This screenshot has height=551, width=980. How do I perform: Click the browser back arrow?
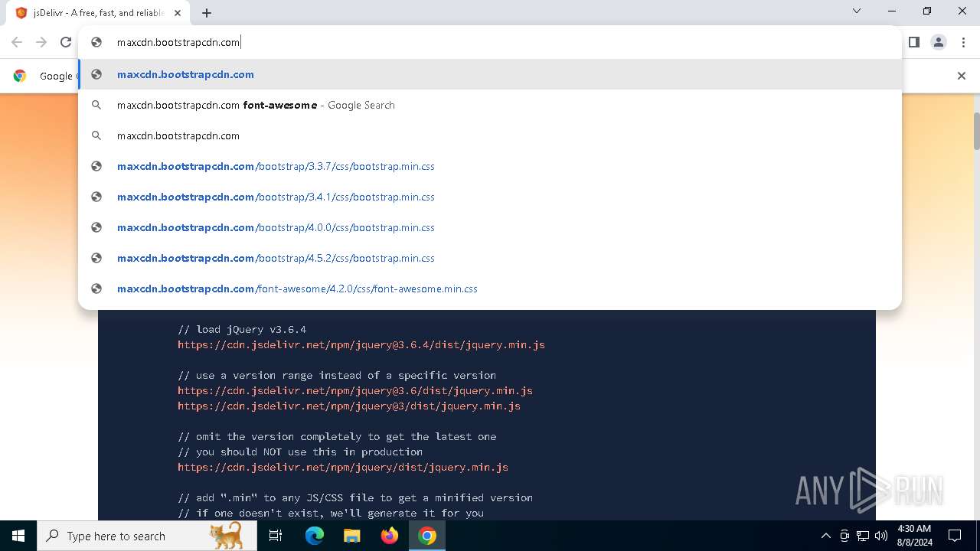(x=17, y=42)
